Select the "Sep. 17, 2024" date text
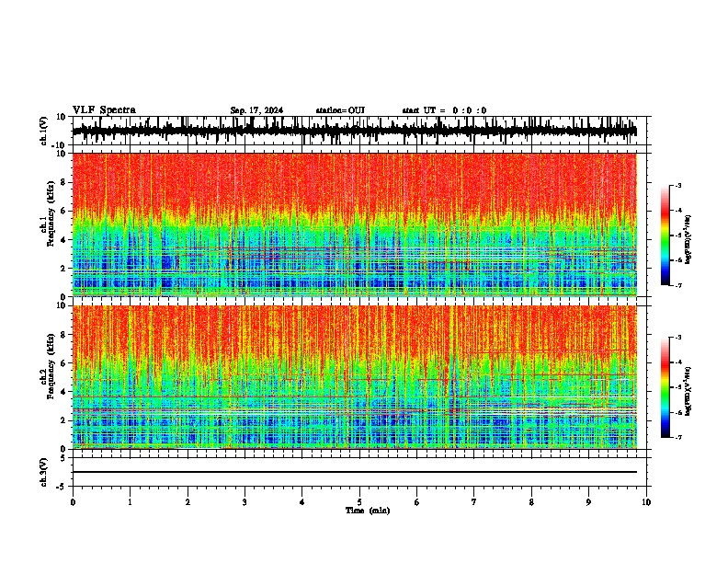This screenshot has width=728, height=563. tap(256, 110)
